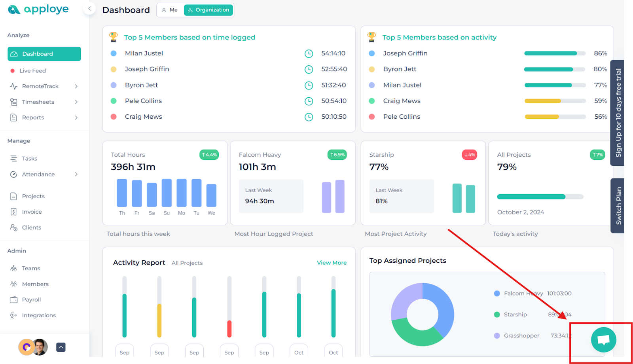The width and height of the screenshot is (633, 364).
Task: Click the Teams icon
Action: (13, 268)
